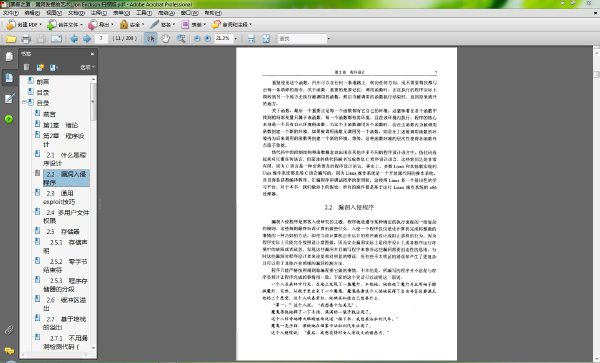Select the 前言 bookmark
The height and width of the screenshot is (363, 600).
[x=49, y=114]
